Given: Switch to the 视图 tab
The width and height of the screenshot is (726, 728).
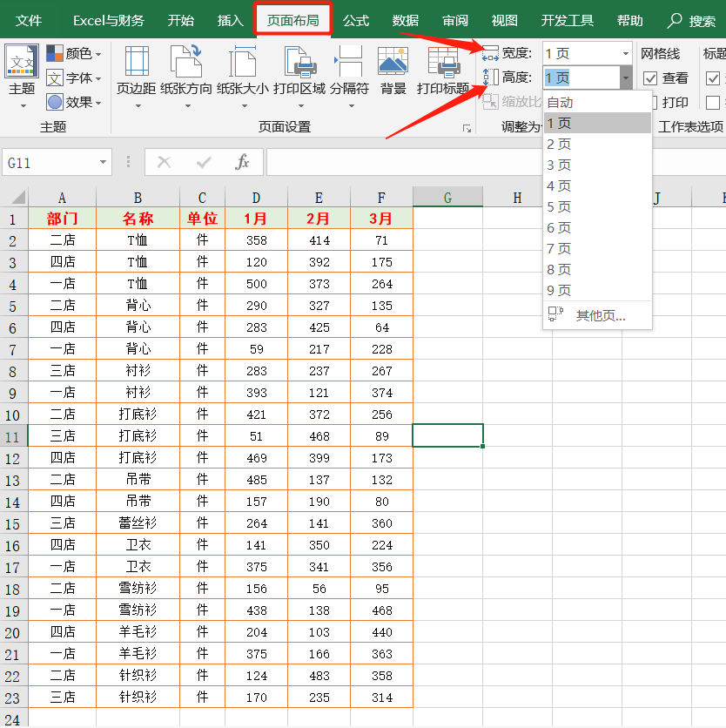Looking at the screenshot, I should pyautogui.click(x=505, y=20).
